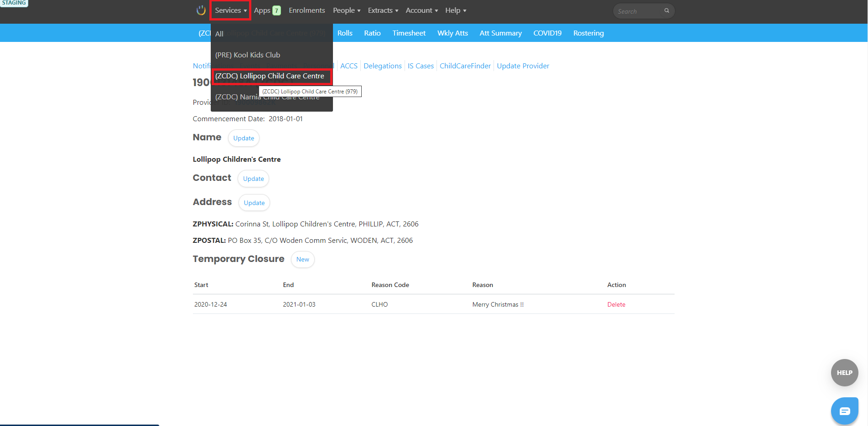Switch to the Rolls tab

coord(345,33)
